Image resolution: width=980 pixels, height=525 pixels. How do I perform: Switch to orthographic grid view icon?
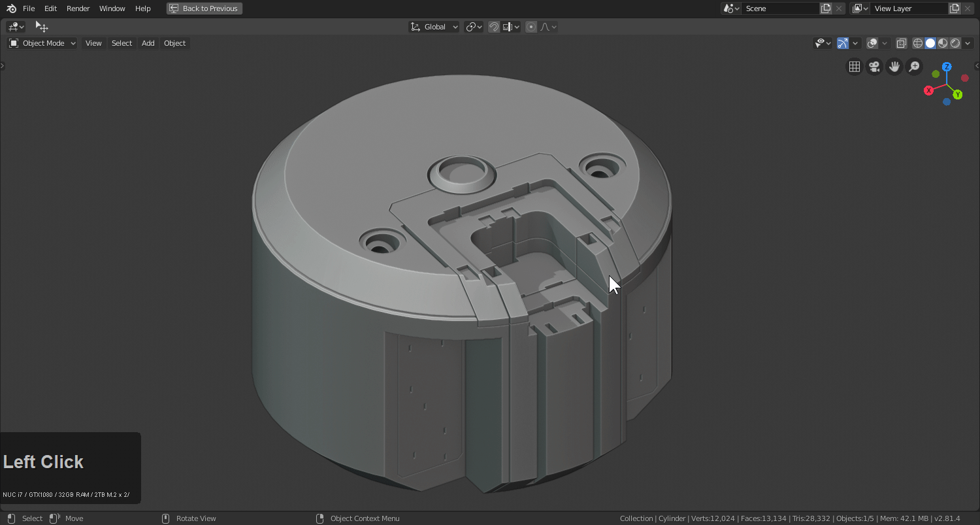click(x=854, y=67)
